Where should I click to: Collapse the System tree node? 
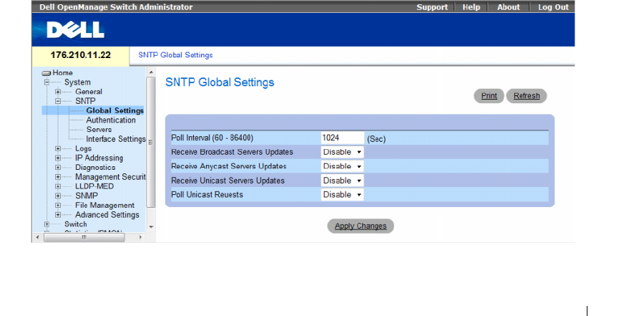point(47,82)
